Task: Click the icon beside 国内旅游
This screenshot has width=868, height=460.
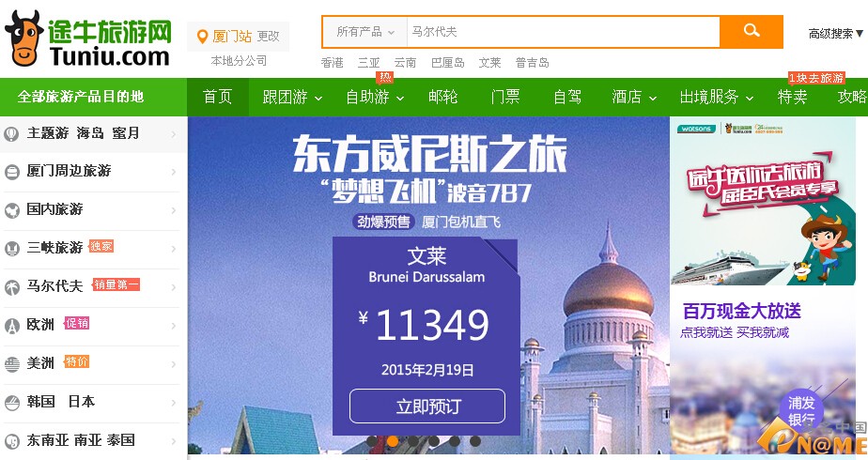Action: tap(11, 210)
